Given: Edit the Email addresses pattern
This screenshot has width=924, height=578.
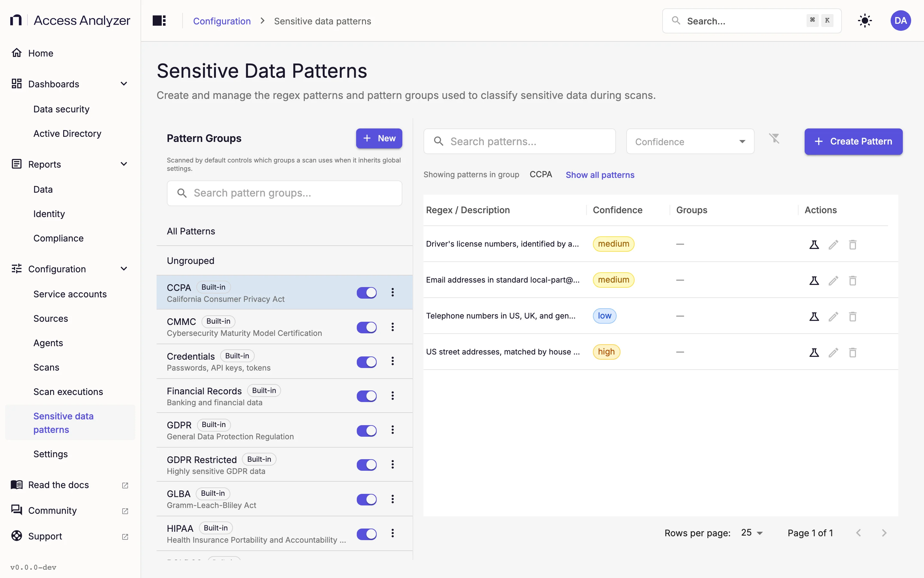Looking at the screenshot, I should point(833,280).
